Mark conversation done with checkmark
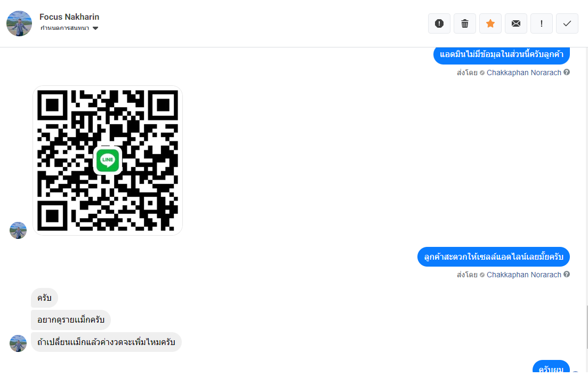This screenshot has height=377, width=588. [x=567, y=23]
